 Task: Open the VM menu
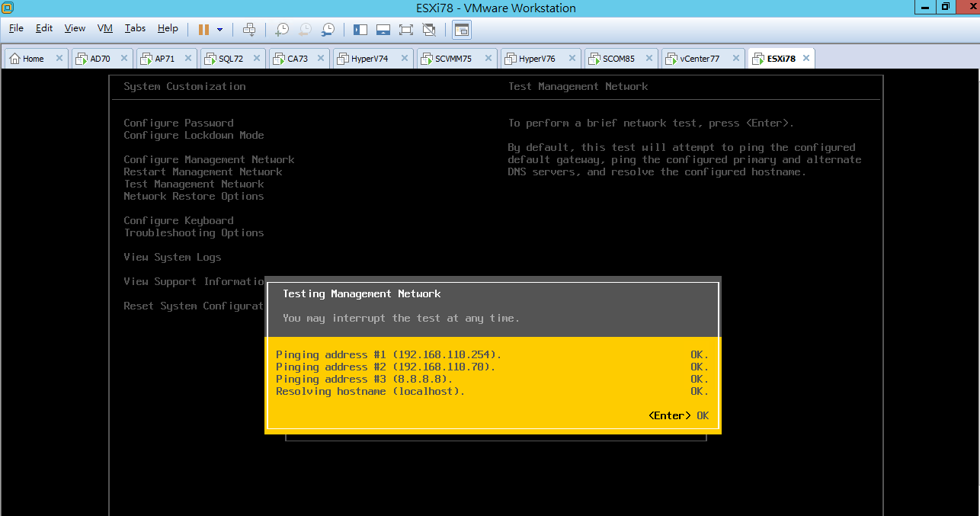click(x=105, y=28)
